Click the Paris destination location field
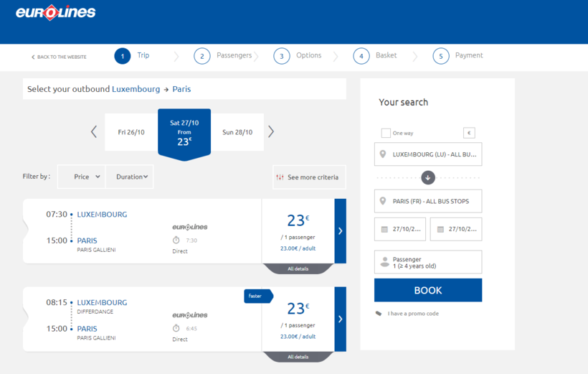Viewport: 588px width, 374px height. (x=428, y=201)
